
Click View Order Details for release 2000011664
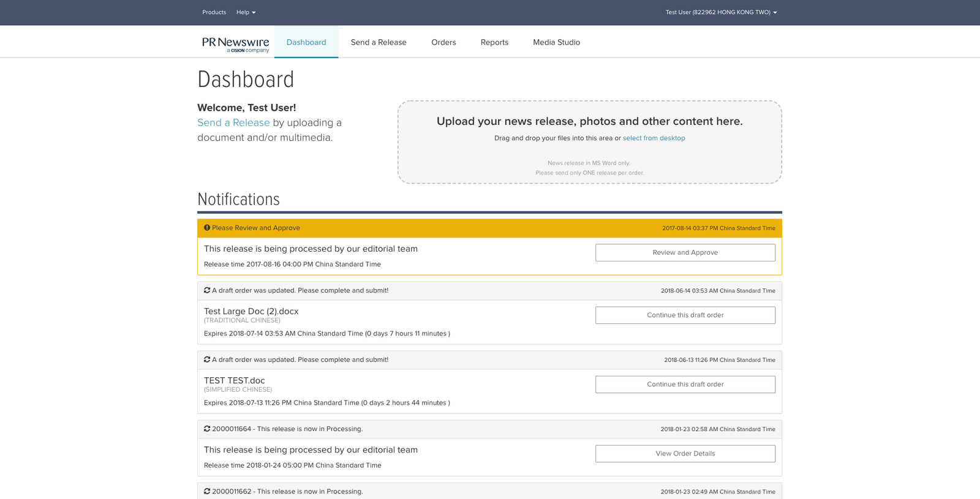pos(685,454)
